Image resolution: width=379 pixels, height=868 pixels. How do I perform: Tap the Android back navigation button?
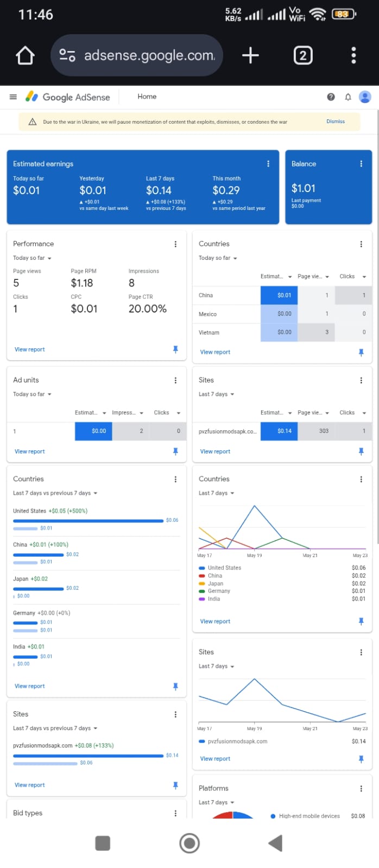pos(276,843)
